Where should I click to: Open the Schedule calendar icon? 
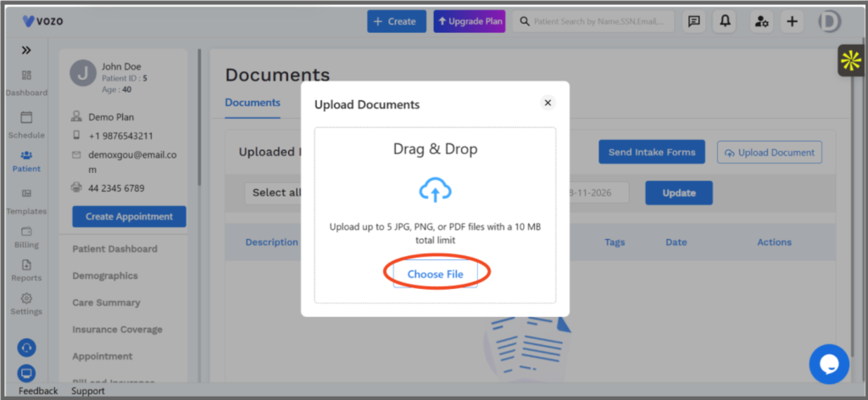coord(26,117)
